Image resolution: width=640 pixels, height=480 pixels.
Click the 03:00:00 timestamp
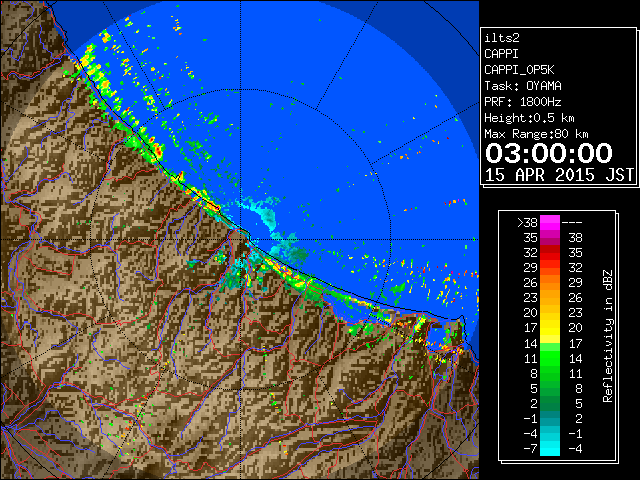(549, 153)
